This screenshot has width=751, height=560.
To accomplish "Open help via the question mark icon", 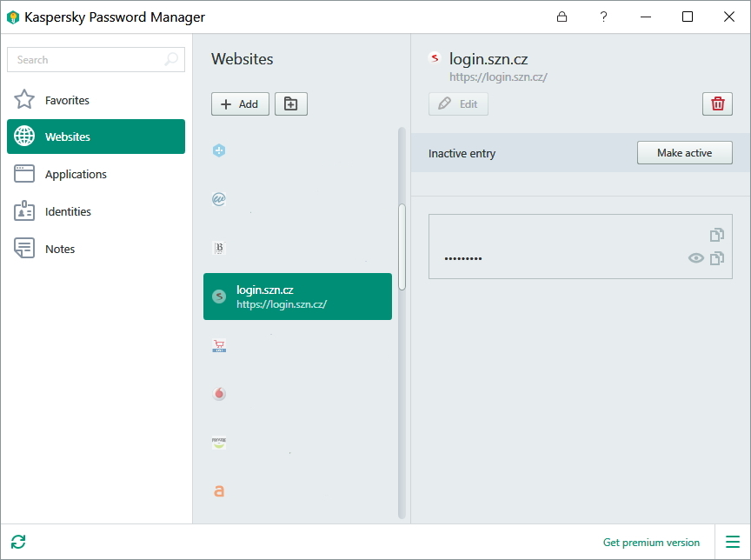I will [603, 17].
